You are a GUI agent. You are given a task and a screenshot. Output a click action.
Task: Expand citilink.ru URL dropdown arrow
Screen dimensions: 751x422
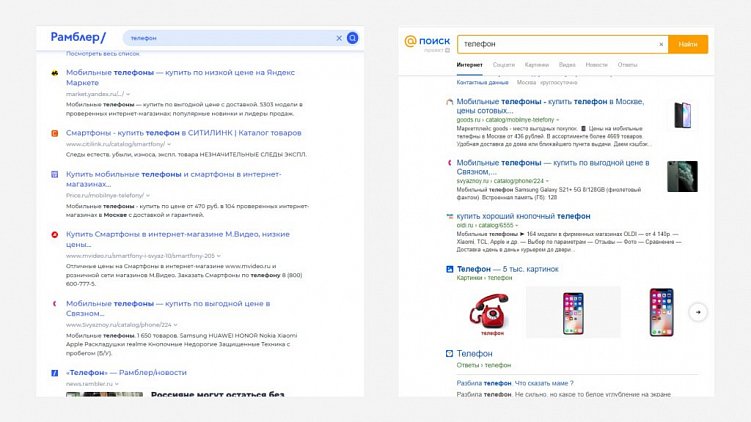pos(169,144)
